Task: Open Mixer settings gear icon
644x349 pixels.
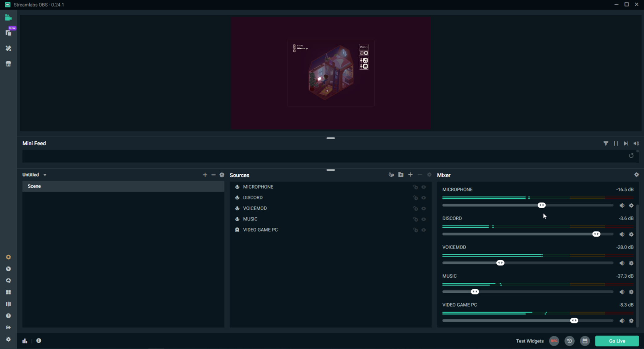Action: pos(636,175)
